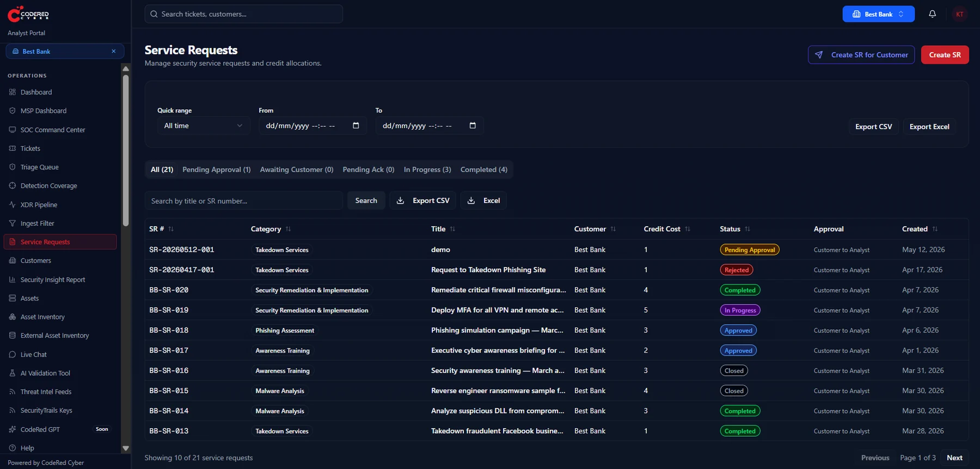Click the Rejected status badge
The height and width of the screenshot is (469, 980).
[x=737, y=270]
